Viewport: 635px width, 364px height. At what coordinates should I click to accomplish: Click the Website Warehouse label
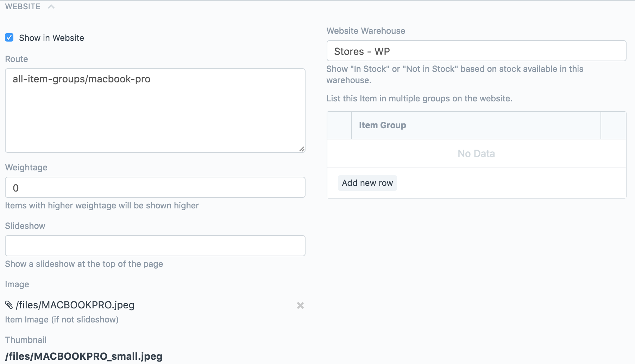coord(366,31)
